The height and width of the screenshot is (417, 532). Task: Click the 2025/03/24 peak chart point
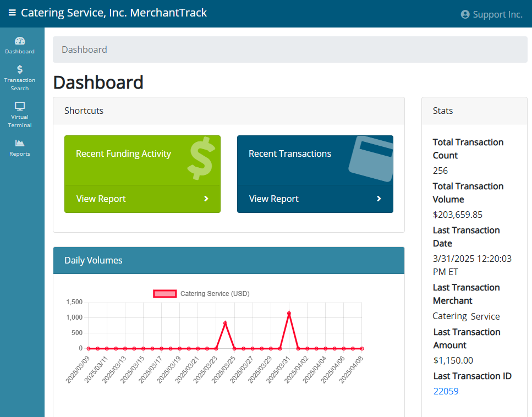pyautogui.click(x=225, y=323)
